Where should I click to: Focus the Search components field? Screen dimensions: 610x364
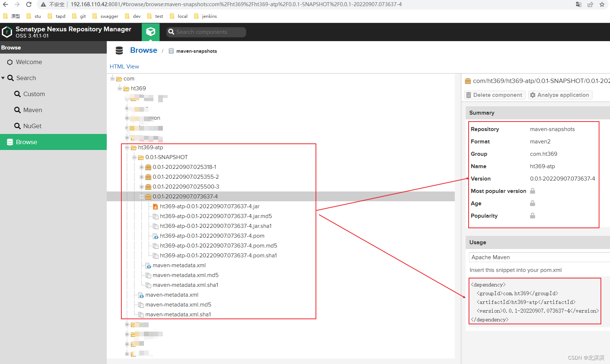pos(206,32)
